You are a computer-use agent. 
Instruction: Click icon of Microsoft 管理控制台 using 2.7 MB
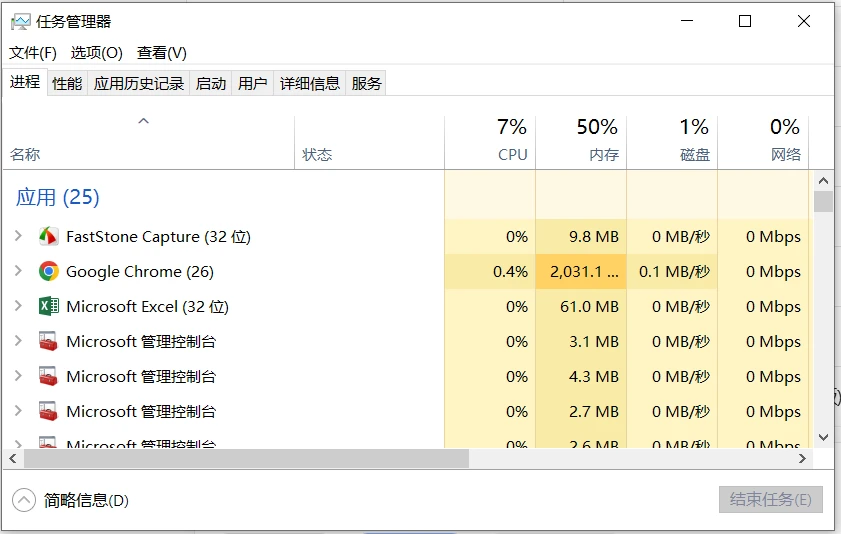[x=48, y=411]
